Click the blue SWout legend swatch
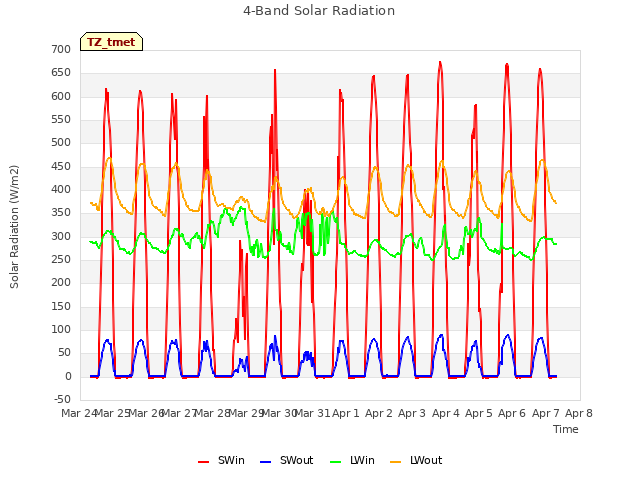 click(x=266, y=462)
